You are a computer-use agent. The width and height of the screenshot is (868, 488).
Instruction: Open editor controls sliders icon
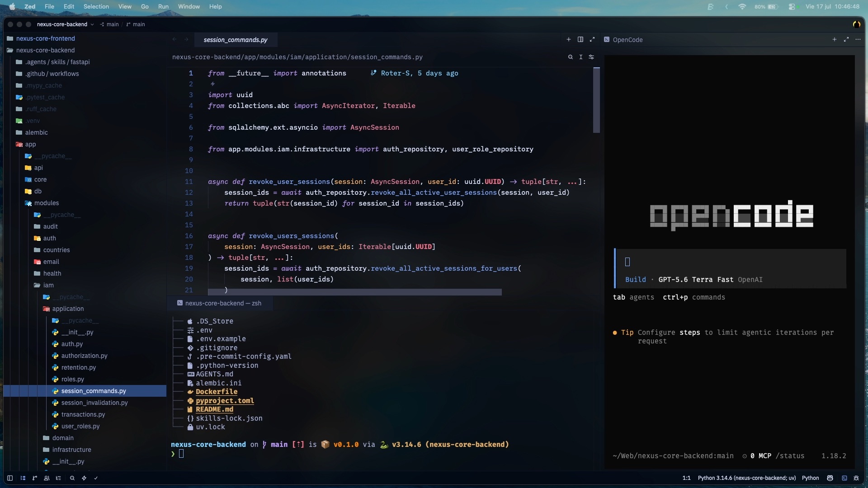pos(591,57)
